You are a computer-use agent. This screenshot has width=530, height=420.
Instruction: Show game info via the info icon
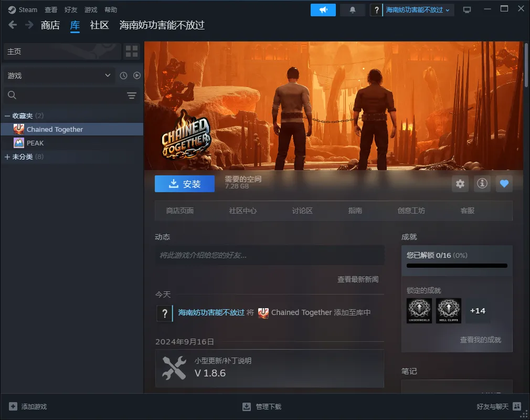tap(482, 184)
